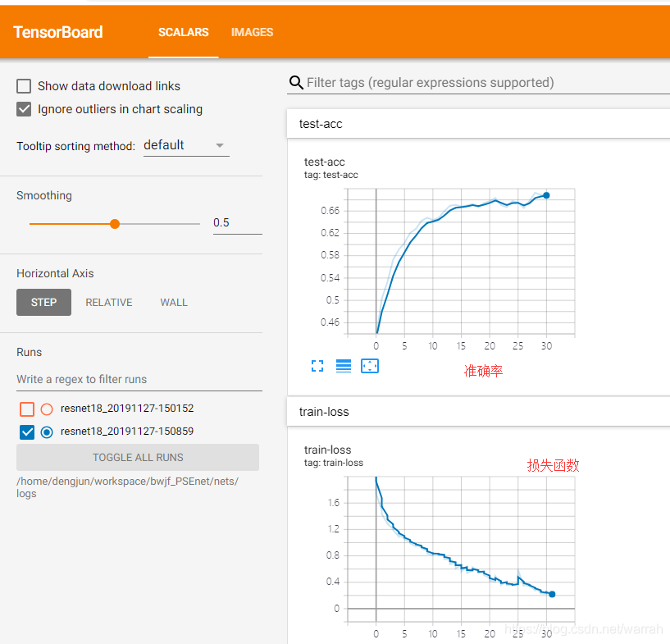Select radio button for resnet18_20191127-150152 run

47,409
